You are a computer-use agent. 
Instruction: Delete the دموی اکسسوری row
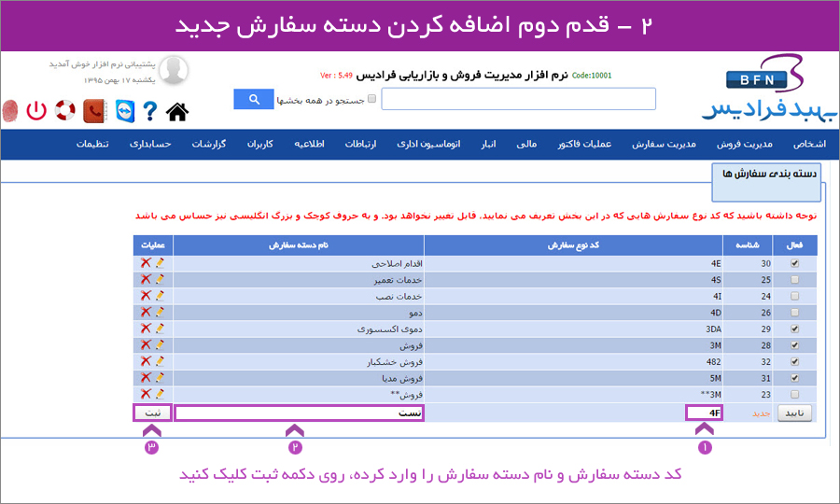146,329
